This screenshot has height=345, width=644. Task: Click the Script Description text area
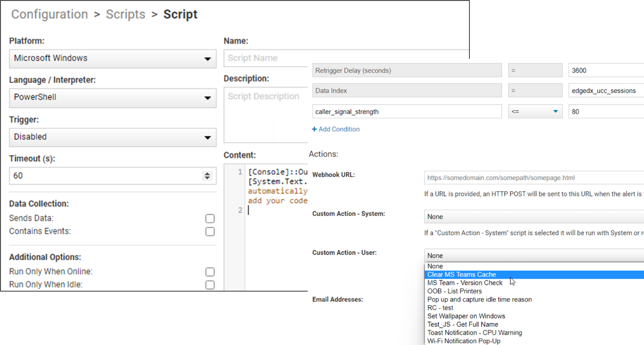click(266, 115)
